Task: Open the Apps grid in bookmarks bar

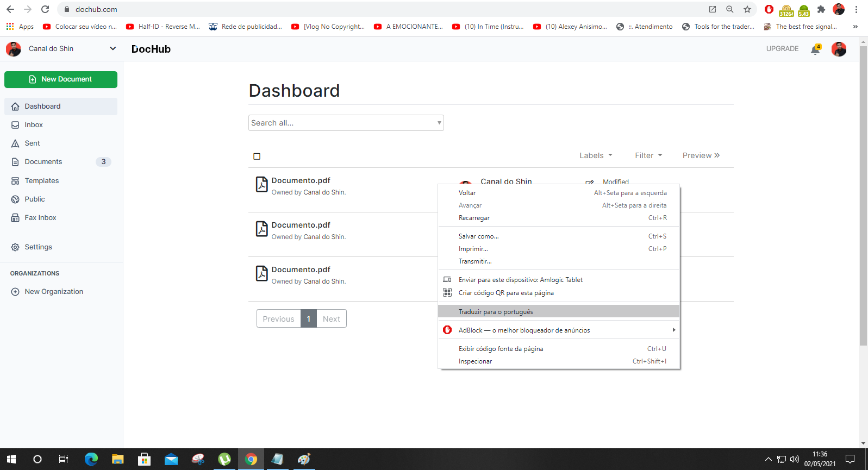Action: click(20, 26)
